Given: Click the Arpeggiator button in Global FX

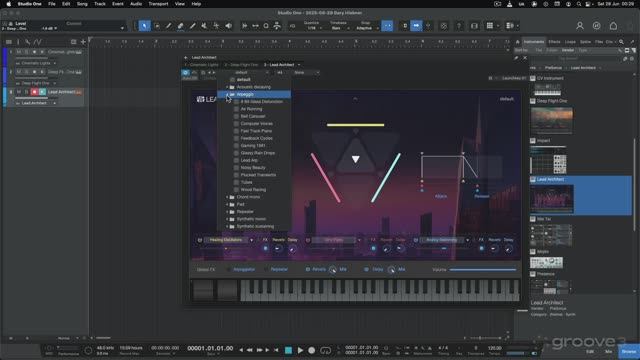Looking at the screenshot, I should click(244, 269).
